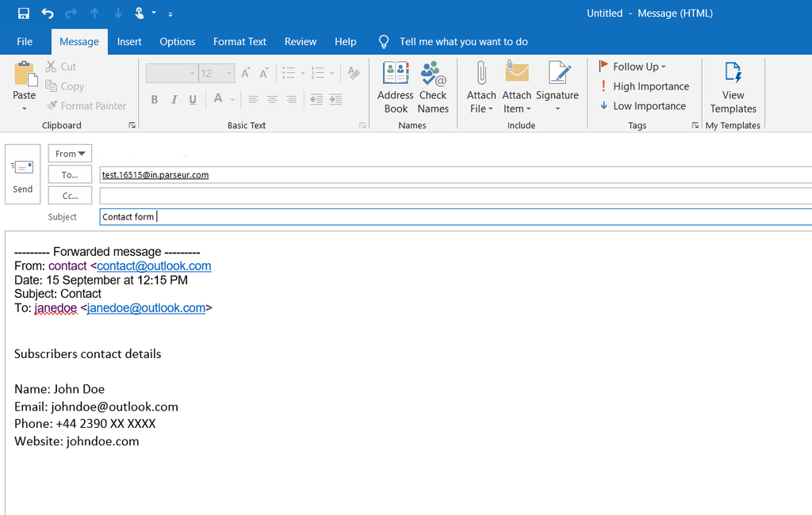Click the Send button
Viewport: 812px width, 515px height.
pyautogui.click(x=22, y=173)
